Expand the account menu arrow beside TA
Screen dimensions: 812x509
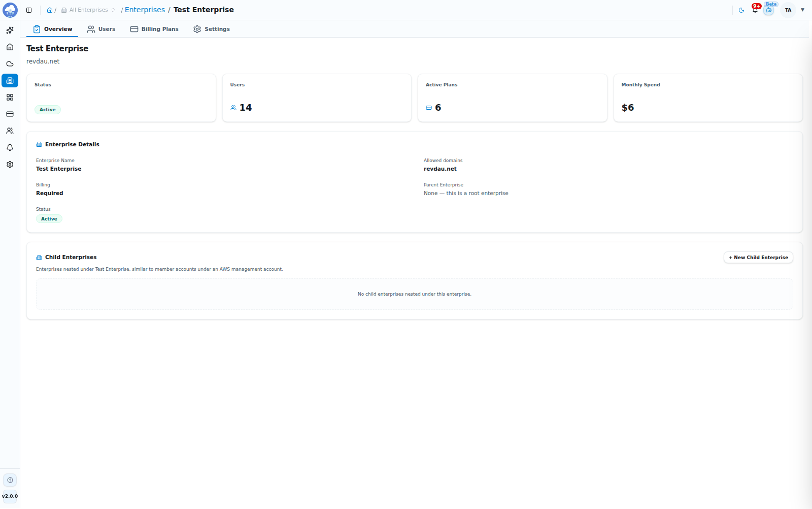coord(802,10)
